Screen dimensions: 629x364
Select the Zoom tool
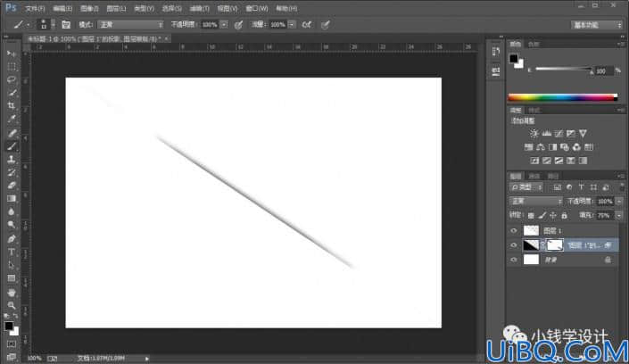click(x=12, y=305)
